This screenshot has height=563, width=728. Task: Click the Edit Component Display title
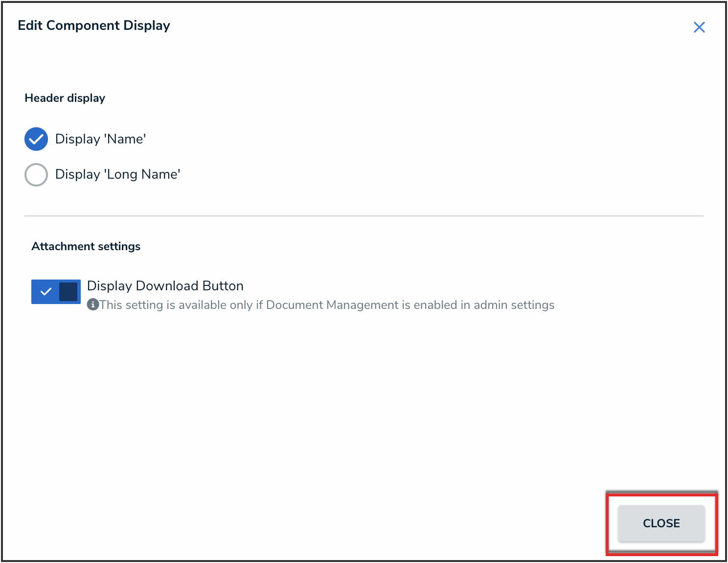tap(93, 25)
